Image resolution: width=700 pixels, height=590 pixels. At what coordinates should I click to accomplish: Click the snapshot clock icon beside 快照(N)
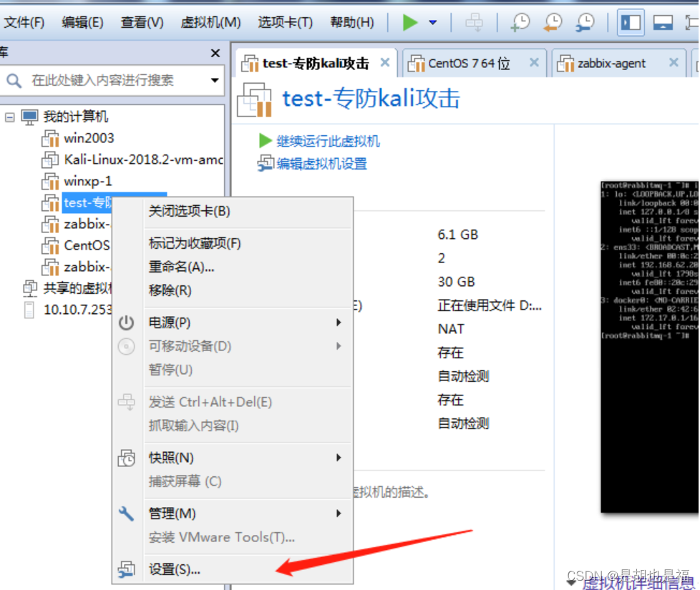[127, 458]
